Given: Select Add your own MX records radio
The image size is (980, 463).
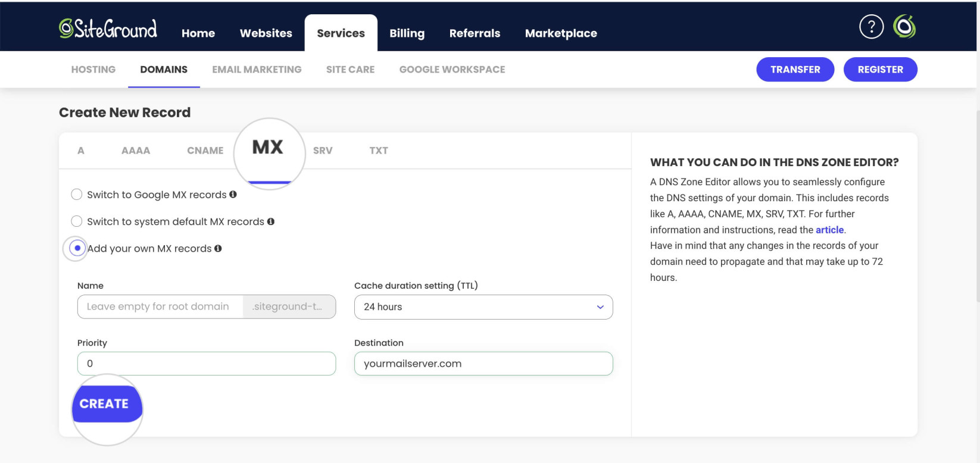Looking at the screenshot, I should [x=77, y=248].
